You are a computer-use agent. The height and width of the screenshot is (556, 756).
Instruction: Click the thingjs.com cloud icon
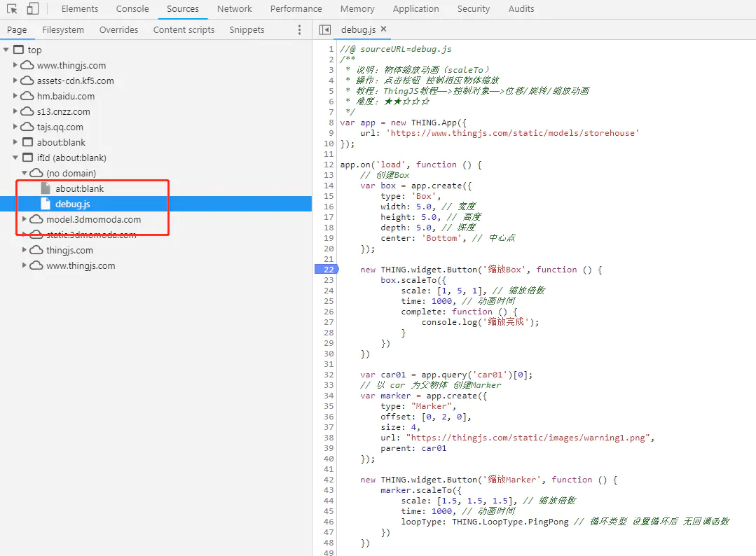click(x=36, y=250)
